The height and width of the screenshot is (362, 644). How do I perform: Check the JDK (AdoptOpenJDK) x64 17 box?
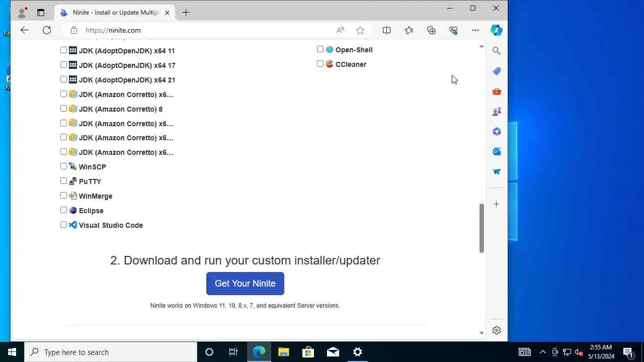63,64
